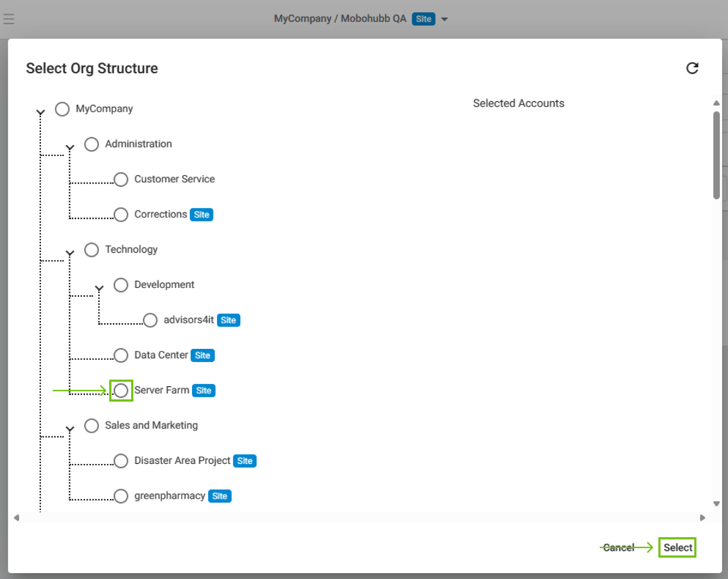Open the org account dropdown arrow at top
This screenshot has width=728, height=579.
pos(445,19)
